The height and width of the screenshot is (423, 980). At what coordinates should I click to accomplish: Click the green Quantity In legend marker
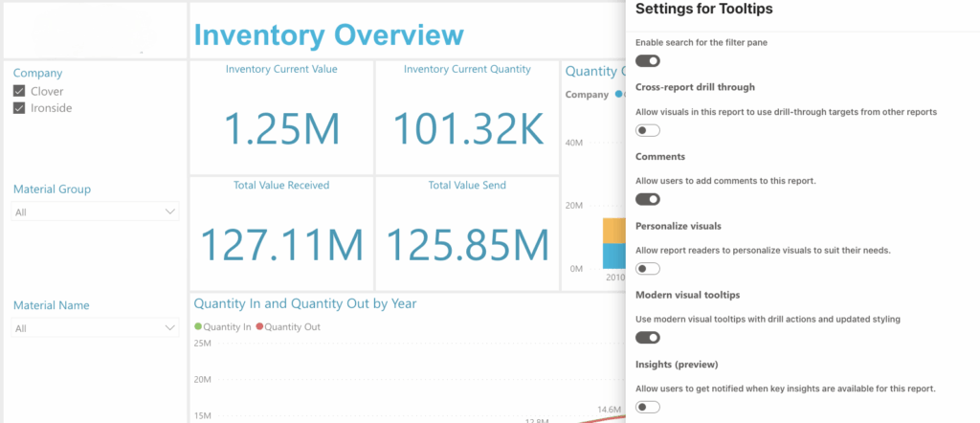(198, 327)
